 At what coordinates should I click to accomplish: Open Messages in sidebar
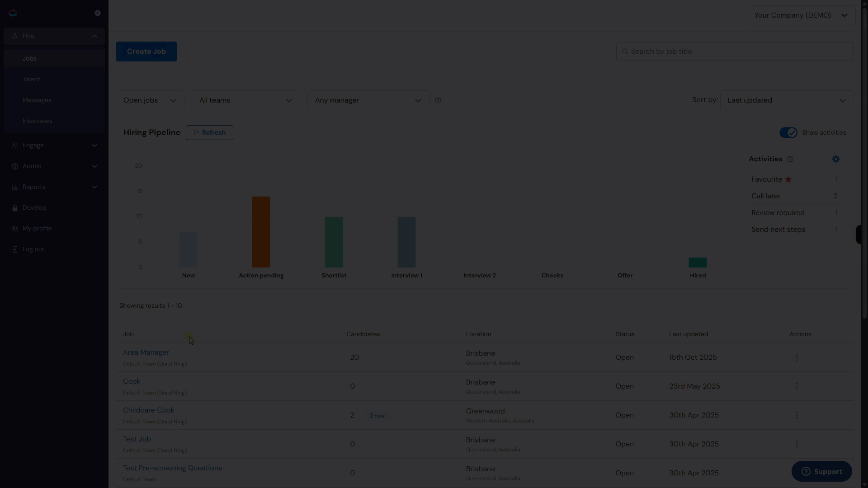(54, 100)
